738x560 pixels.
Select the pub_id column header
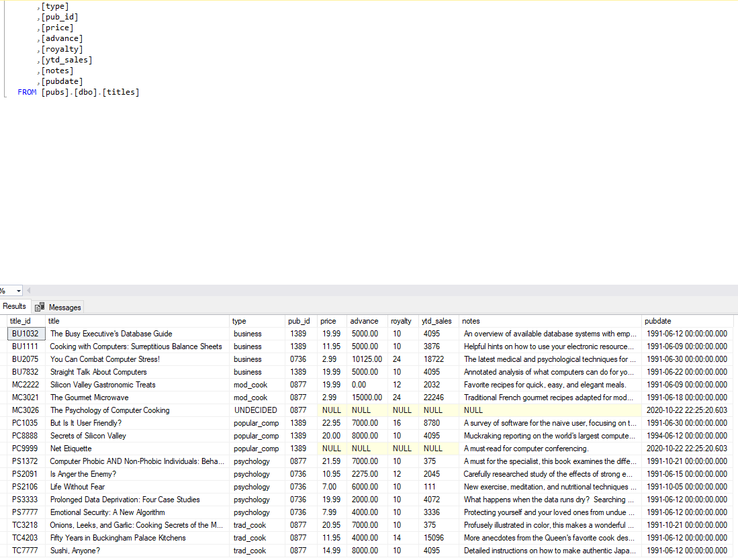301,321
